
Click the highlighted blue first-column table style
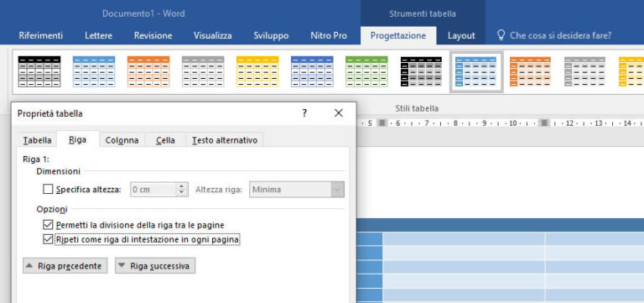[476, 71]
